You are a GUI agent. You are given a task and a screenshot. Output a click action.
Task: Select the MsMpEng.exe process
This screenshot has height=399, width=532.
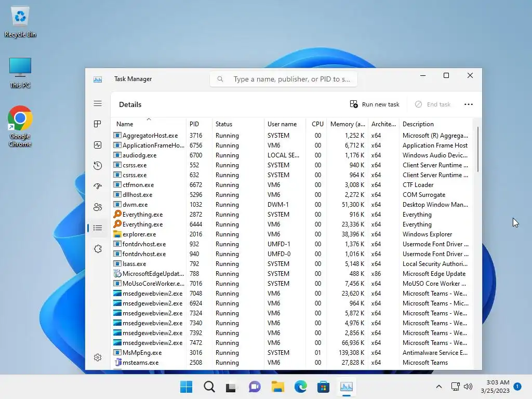click(292, 353)
